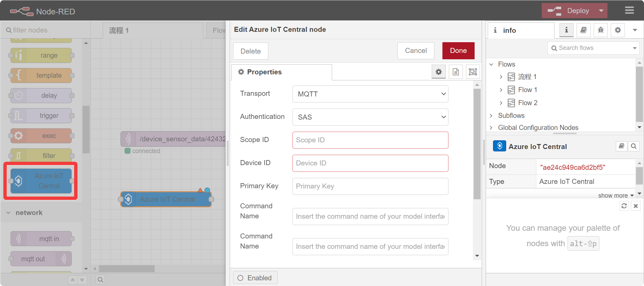Open the main hamburger menu
Image resolution: width=644 pixels, height=286 pixels.
click(629, 10)
